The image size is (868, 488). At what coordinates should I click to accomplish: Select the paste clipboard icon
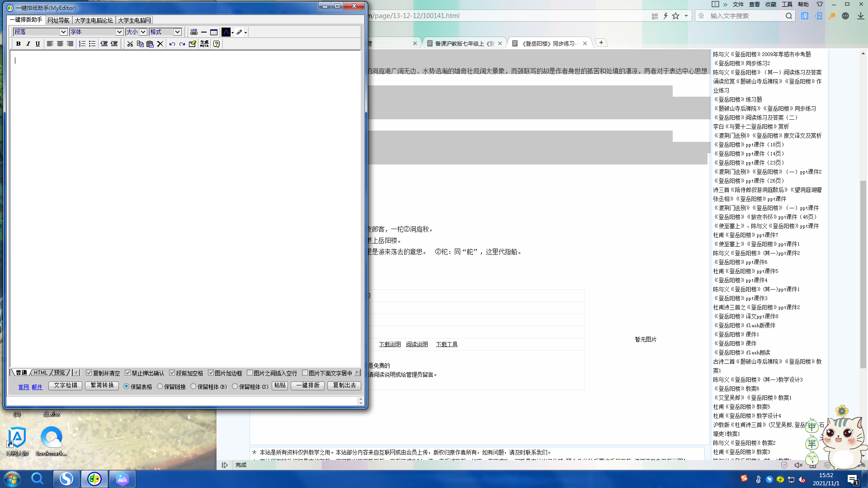pos(150,44)
